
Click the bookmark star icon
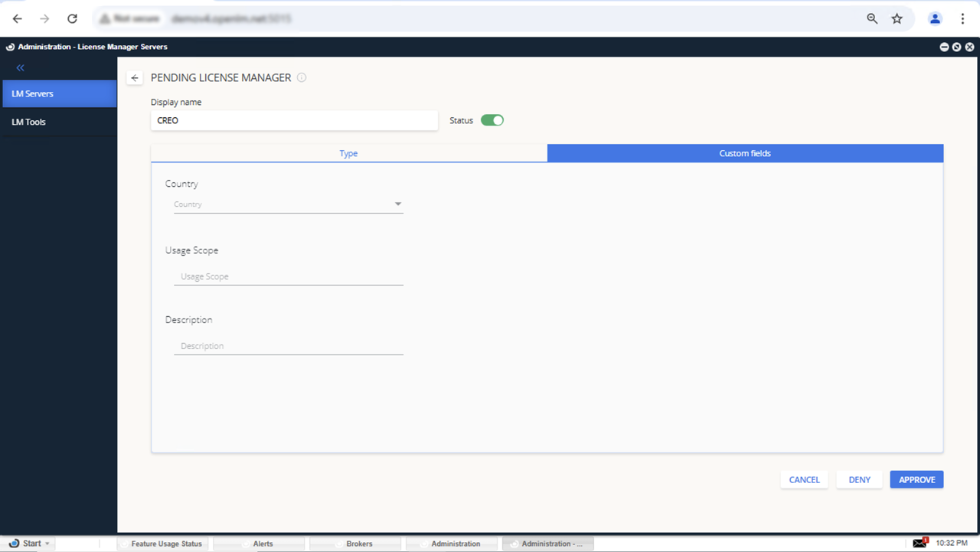[897, 18]
